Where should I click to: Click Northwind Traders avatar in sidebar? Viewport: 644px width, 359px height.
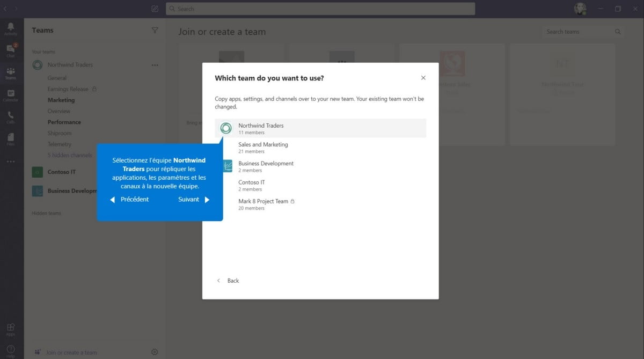point(38,65)
